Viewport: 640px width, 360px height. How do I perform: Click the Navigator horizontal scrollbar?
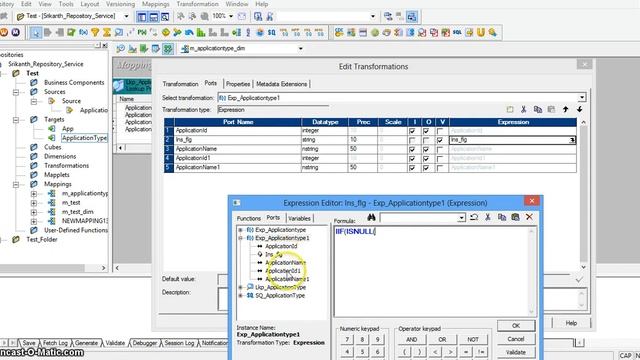(x=53, y=268)
